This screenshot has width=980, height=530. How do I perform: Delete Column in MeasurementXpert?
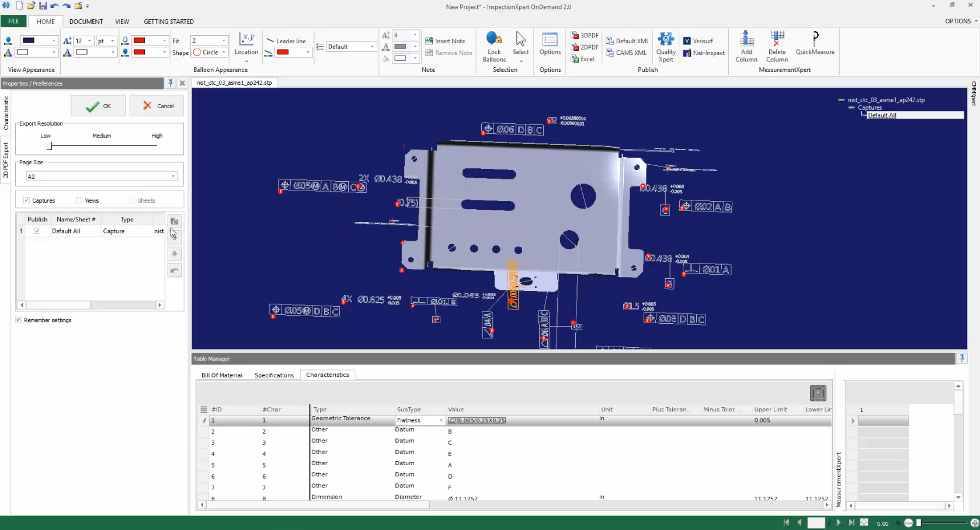coord(777,47)
